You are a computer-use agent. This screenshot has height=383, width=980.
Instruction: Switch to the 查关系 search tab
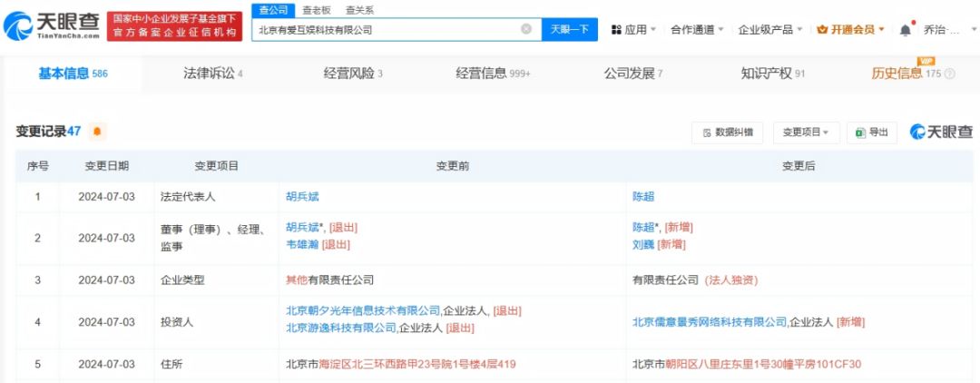click(x=359, y=10)
